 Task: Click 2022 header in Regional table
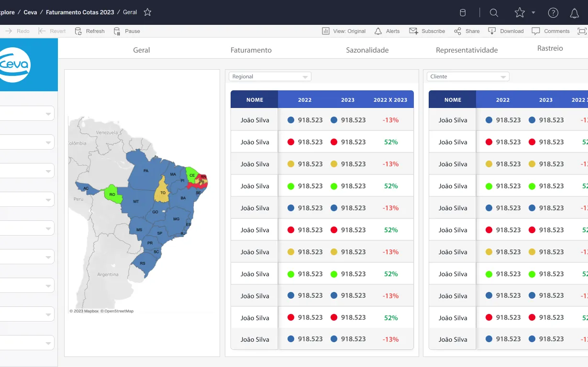305,100
